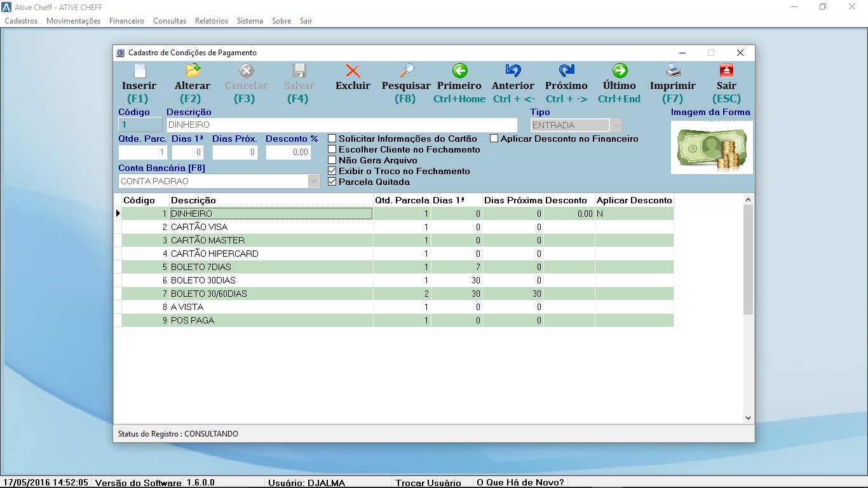This screenshot has width=868, height=488.
Task: Click the Desconto grid column header
Action: pyautogui.click(x=569, y=200)
